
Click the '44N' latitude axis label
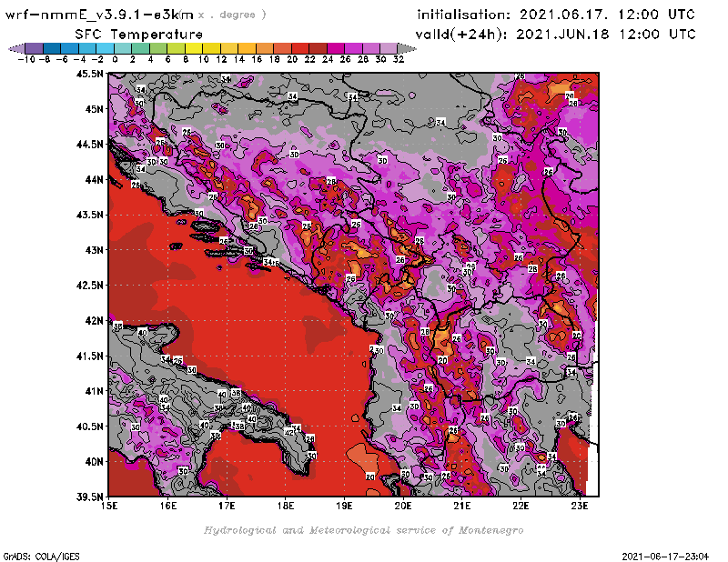95,179
